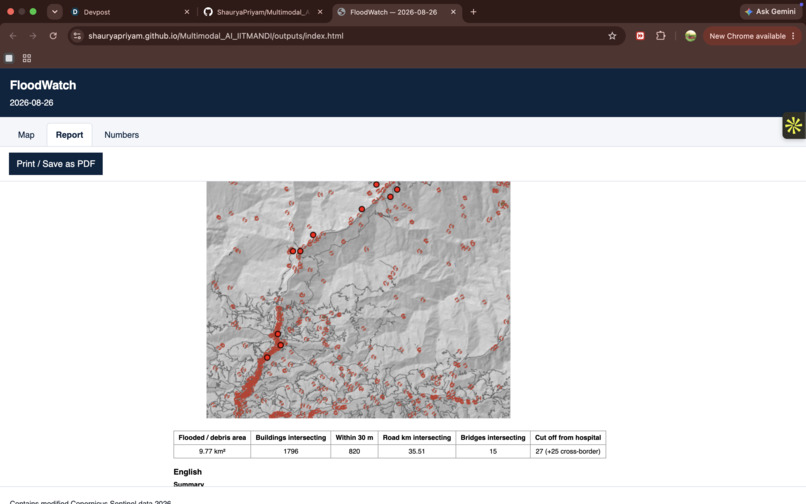Click the yellow asterisk side widget

point(793,125)
